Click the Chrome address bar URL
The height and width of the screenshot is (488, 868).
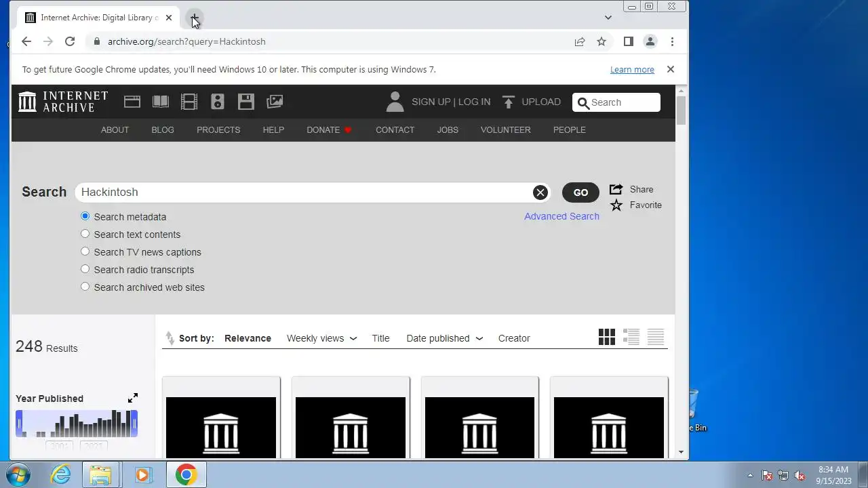pyautogui.click(x=186, y=41)
